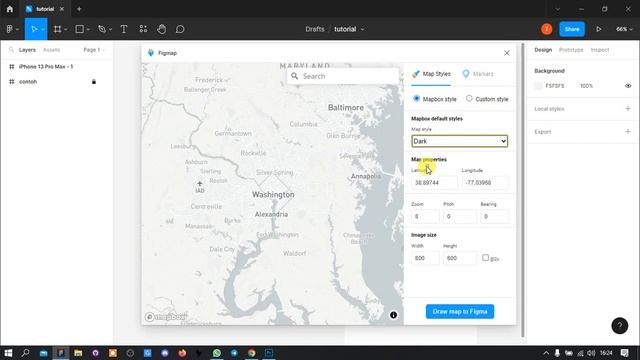The height and width of the screenshot is (360, 640).
Task: Switch to the Markers tab
Action: 478,74
